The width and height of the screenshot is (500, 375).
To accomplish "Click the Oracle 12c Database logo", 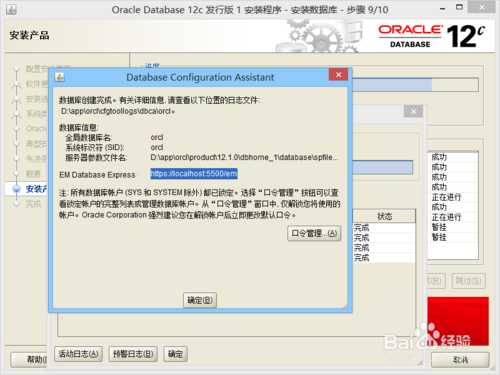I will click(432, 36).
